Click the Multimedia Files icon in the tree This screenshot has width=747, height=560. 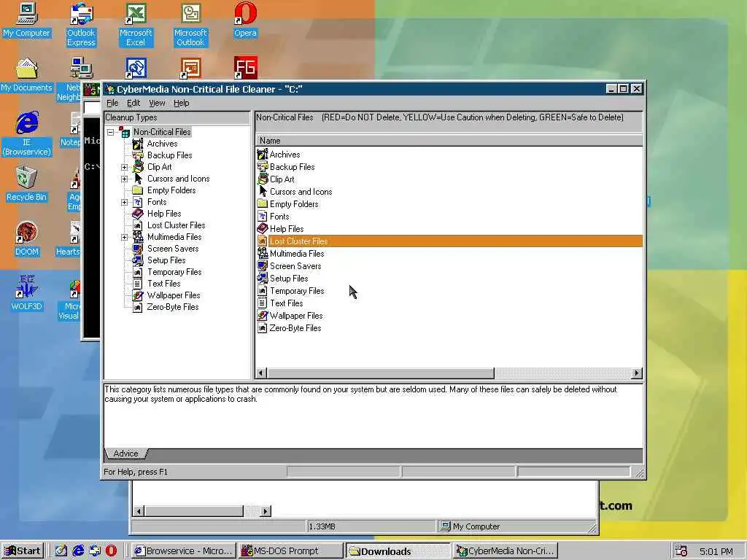point(138,237)
